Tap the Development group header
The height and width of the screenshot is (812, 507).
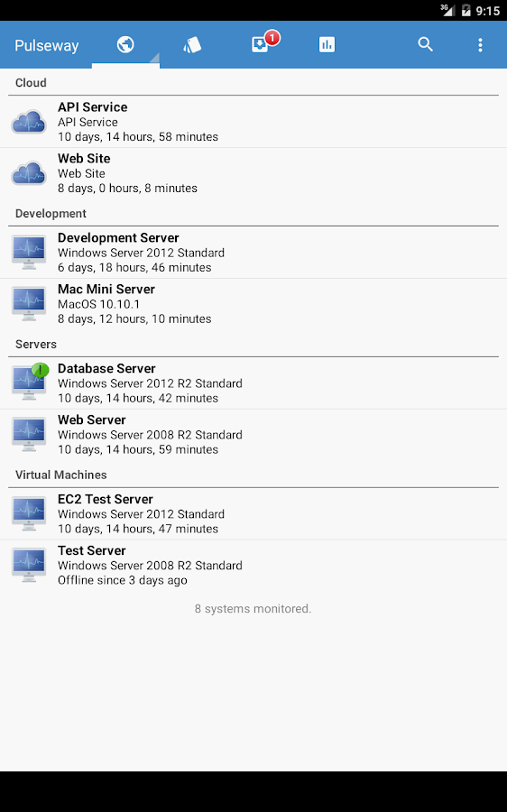point(51,213)
